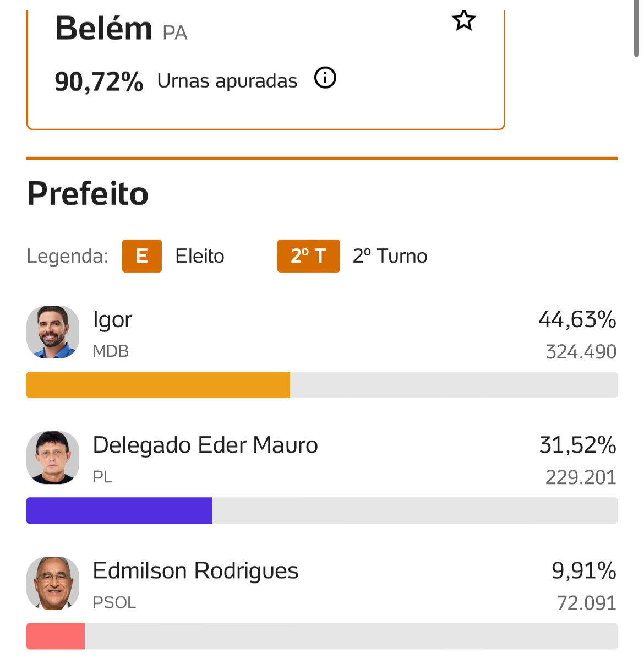Favorite Belém with the star icon
Viewport: 644px width, 658px height.
463,20
